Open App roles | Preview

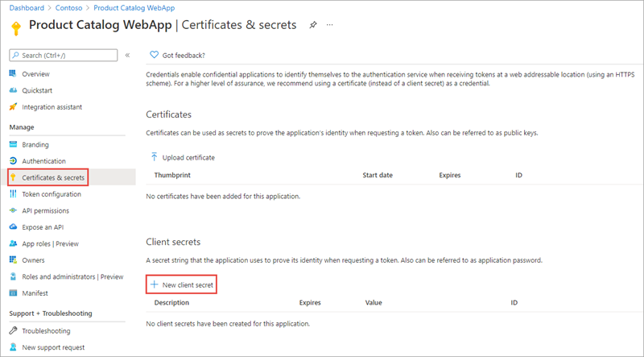(x=50, y=243)
